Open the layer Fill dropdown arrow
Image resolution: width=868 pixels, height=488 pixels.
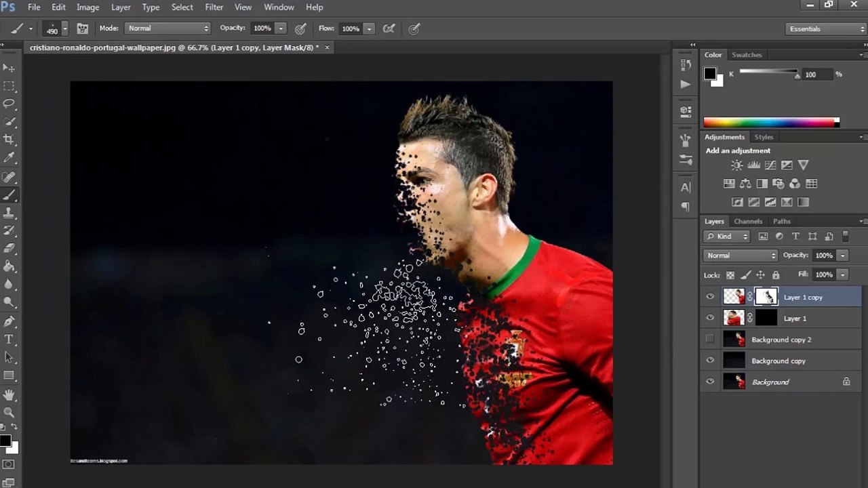click(x=842, y=274)
